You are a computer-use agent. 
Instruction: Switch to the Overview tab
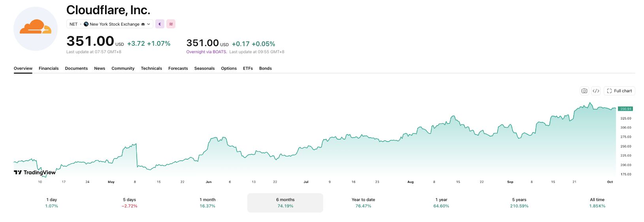(23, 68)
